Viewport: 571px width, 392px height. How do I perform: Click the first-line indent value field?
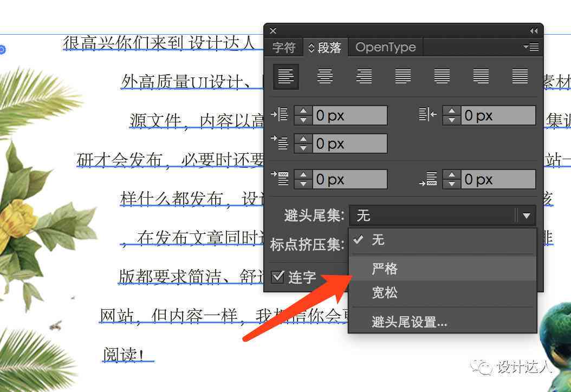349,143
